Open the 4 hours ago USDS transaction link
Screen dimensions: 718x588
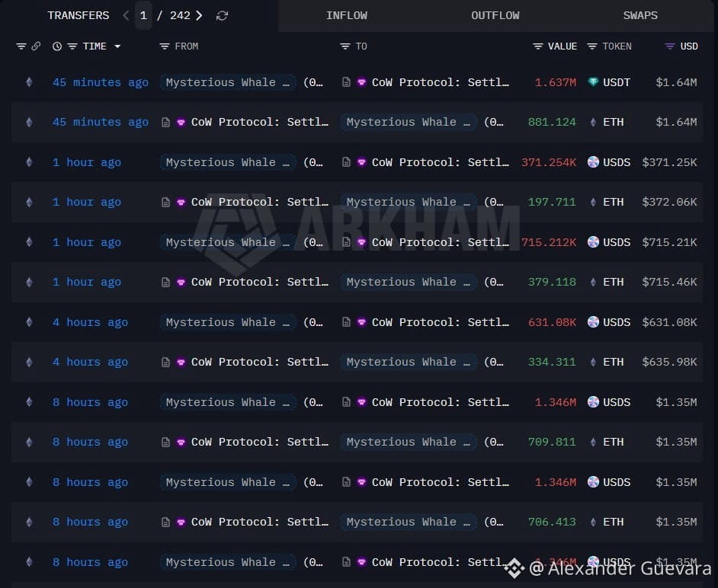tap(90, 322)
